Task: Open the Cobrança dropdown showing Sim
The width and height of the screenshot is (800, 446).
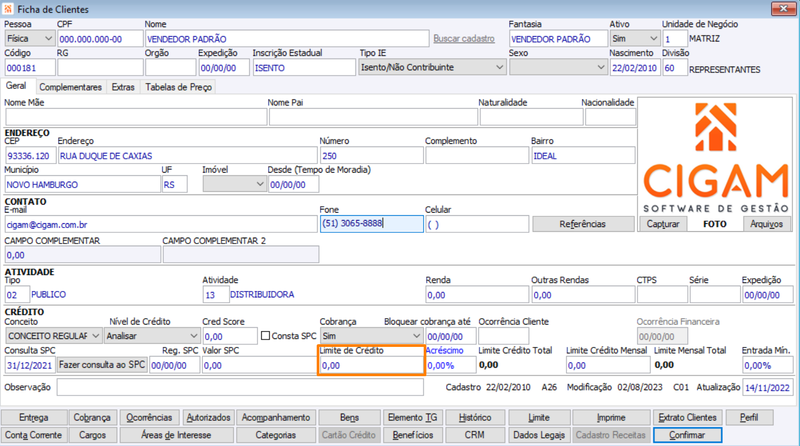Action: (371, 336)
